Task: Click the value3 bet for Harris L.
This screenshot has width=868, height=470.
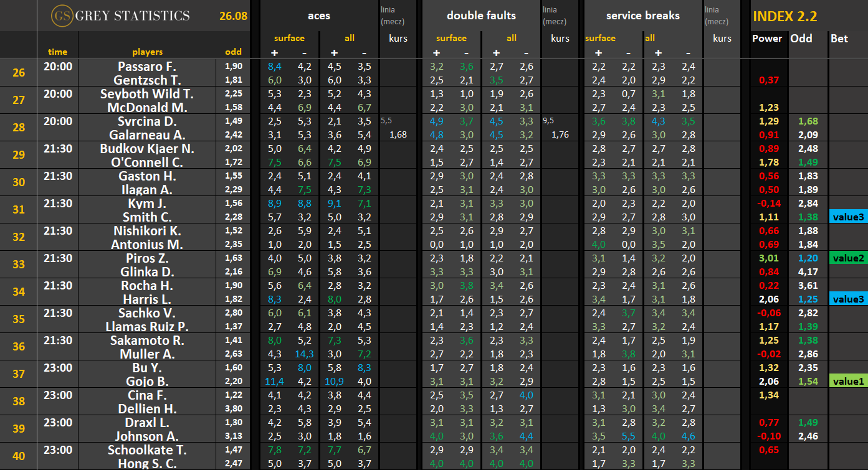Action: [848, 299]
